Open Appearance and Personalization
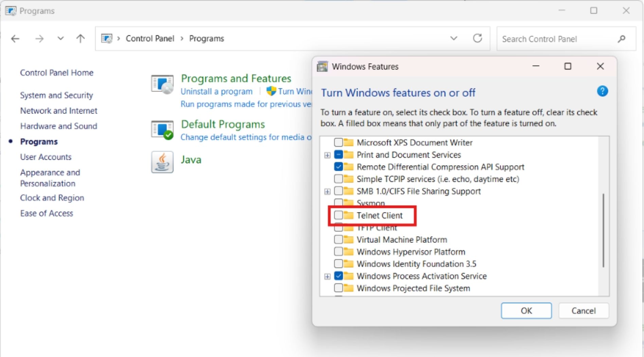644x357 pixels. (x=50, y=178)
